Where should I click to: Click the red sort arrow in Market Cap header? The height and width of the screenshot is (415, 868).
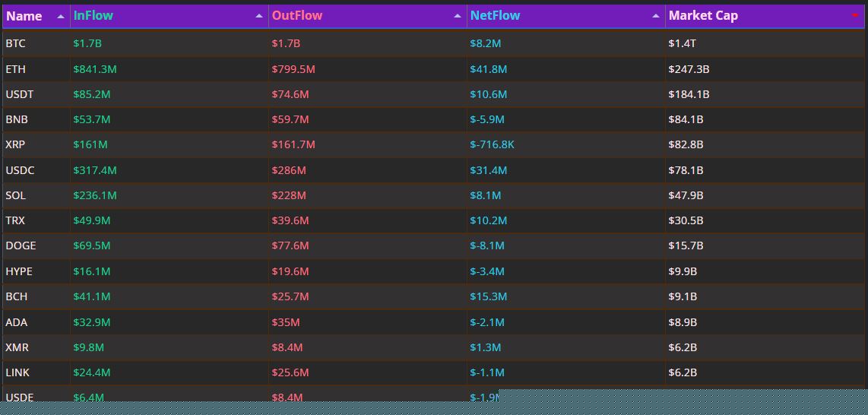point(855,16)
